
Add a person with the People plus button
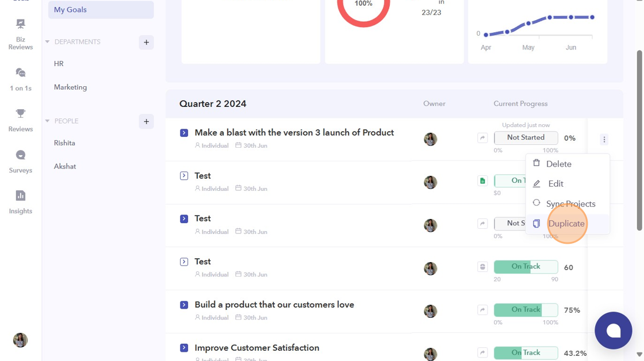(146, 121)
